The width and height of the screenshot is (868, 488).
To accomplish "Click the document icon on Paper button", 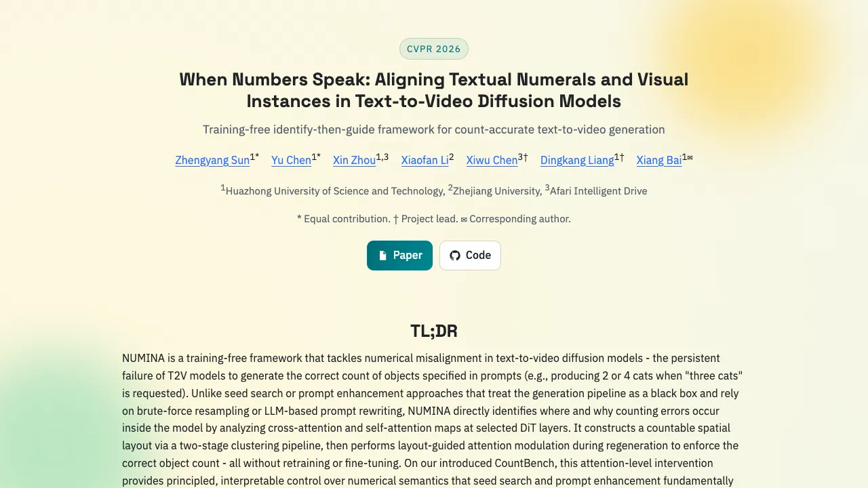I will 382,256.
